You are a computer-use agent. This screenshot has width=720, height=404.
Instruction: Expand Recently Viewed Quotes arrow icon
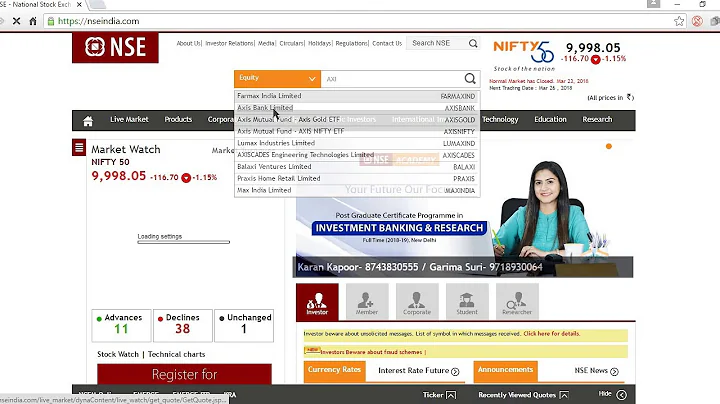click(x=564, y=395)
